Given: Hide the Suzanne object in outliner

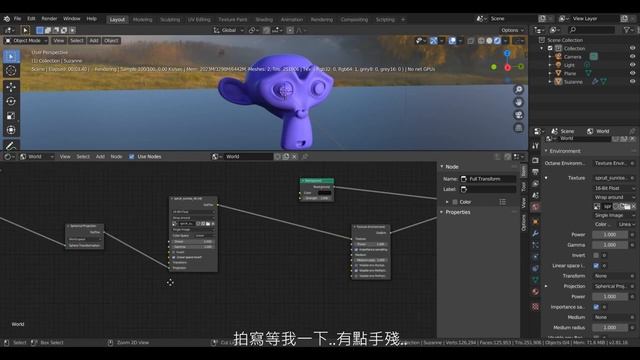Looking at the screenshot, I should (632, 82).
